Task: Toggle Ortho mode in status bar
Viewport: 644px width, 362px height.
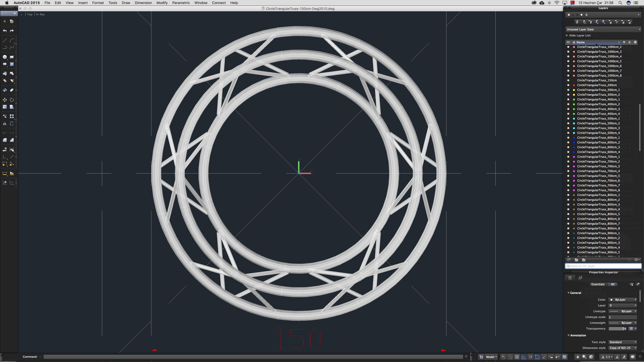Action: coord(524,357)
